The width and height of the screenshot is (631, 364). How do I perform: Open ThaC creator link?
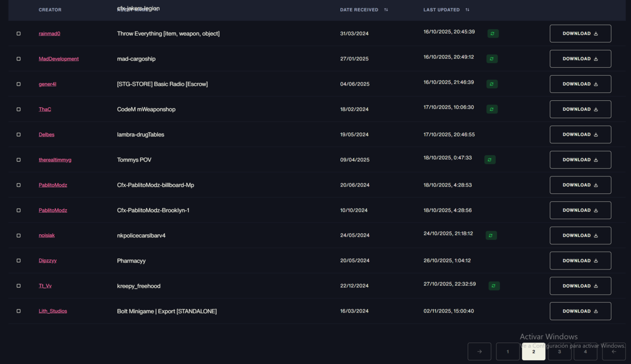[x=45, y=109]
